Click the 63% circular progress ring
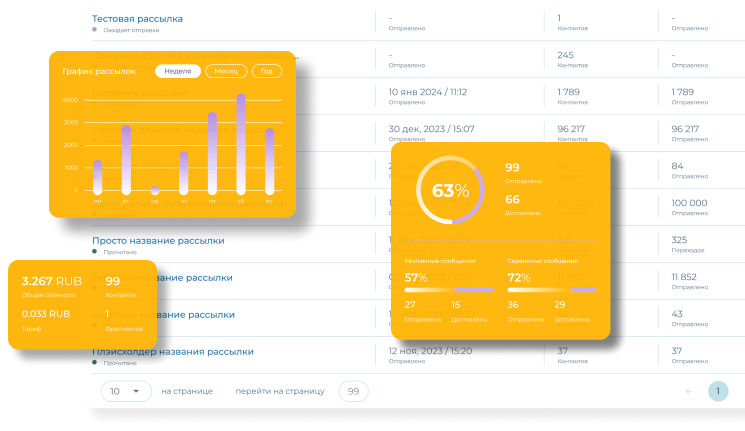The height and width of the screenshot is (431, 745). [450, 190]
